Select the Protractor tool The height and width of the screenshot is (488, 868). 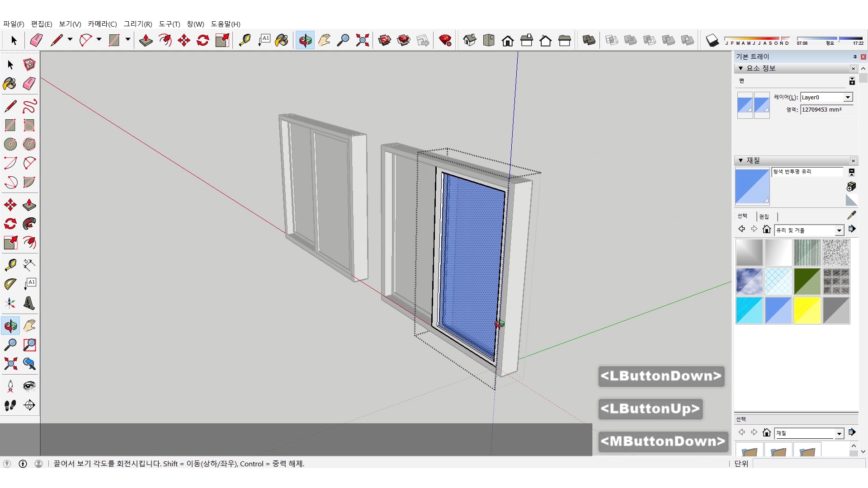[10, 284]
